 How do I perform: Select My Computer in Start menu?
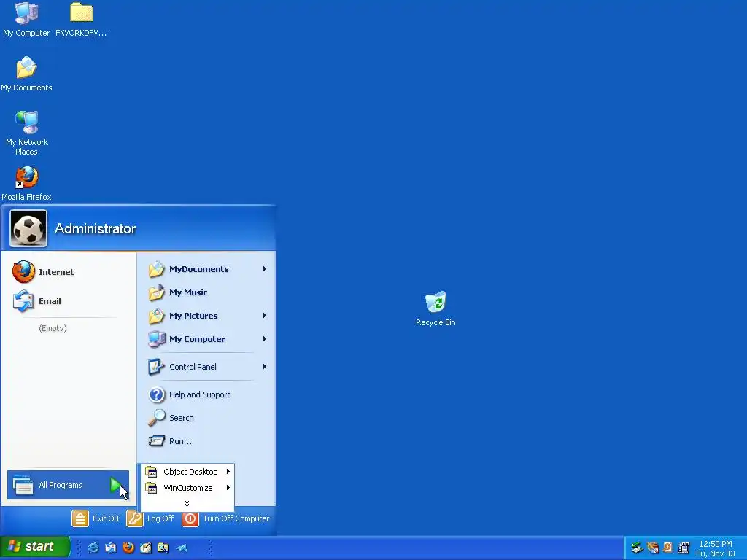click(207, 339)
